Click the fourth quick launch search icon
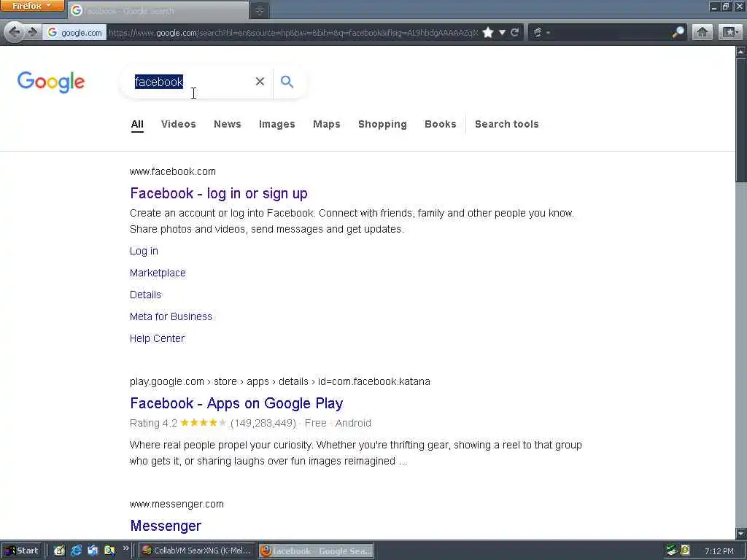 [x=109, y=551]
